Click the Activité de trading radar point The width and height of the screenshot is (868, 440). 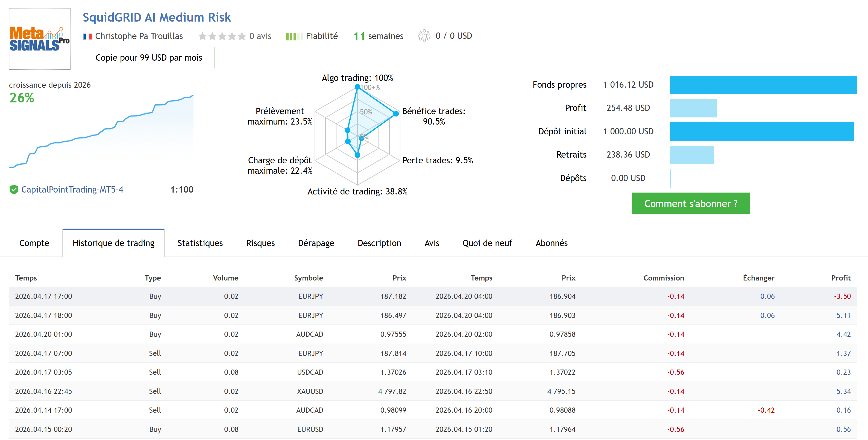click(357, 155)
